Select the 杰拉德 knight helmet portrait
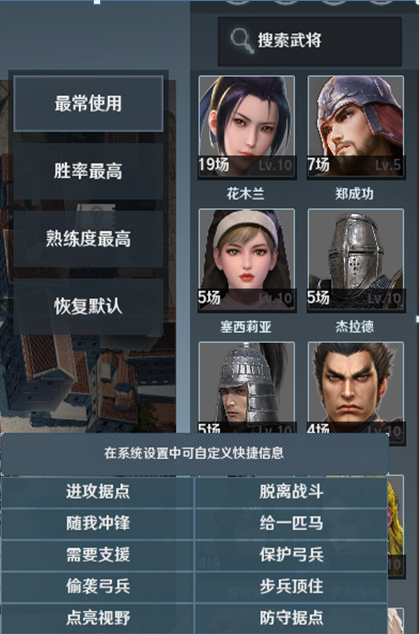The height and width of the screenshot is (634, 419). click(x=356, y=260)
